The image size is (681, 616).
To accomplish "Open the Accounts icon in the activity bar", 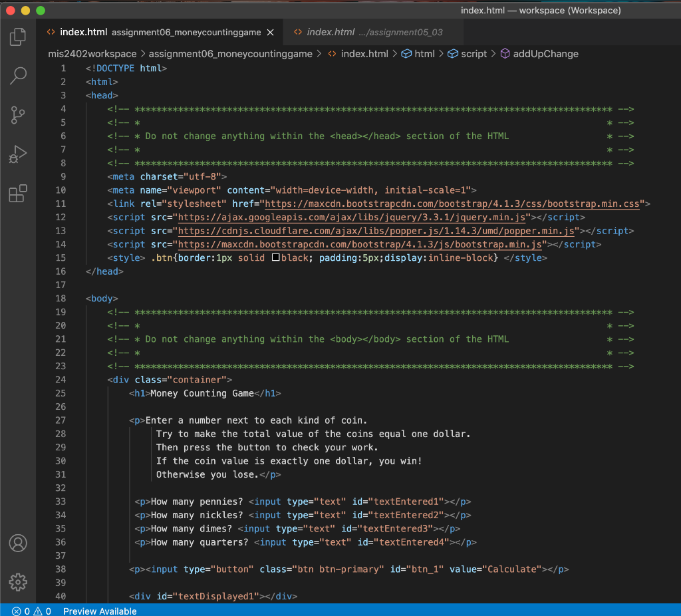I will coord(17,543).
